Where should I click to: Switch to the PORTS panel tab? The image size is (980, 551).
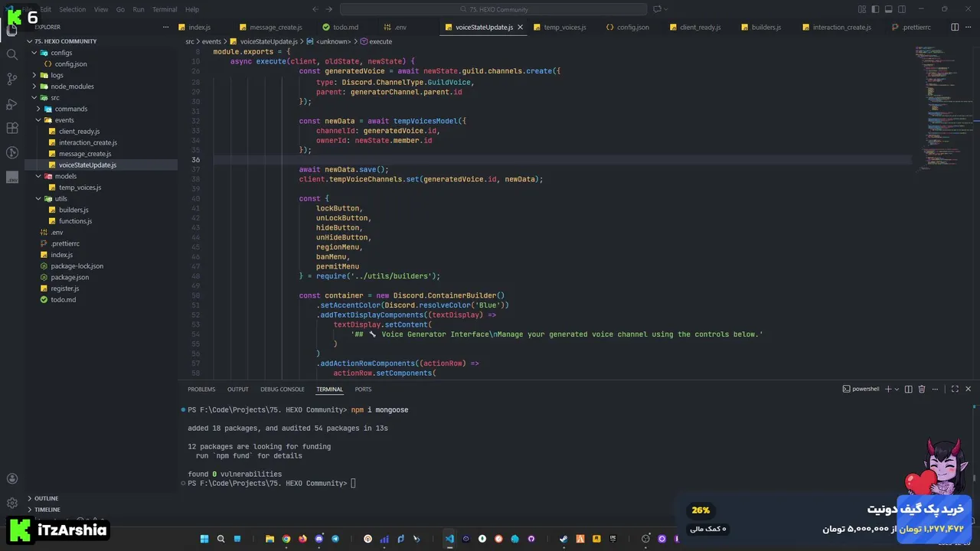coord(363,389)
